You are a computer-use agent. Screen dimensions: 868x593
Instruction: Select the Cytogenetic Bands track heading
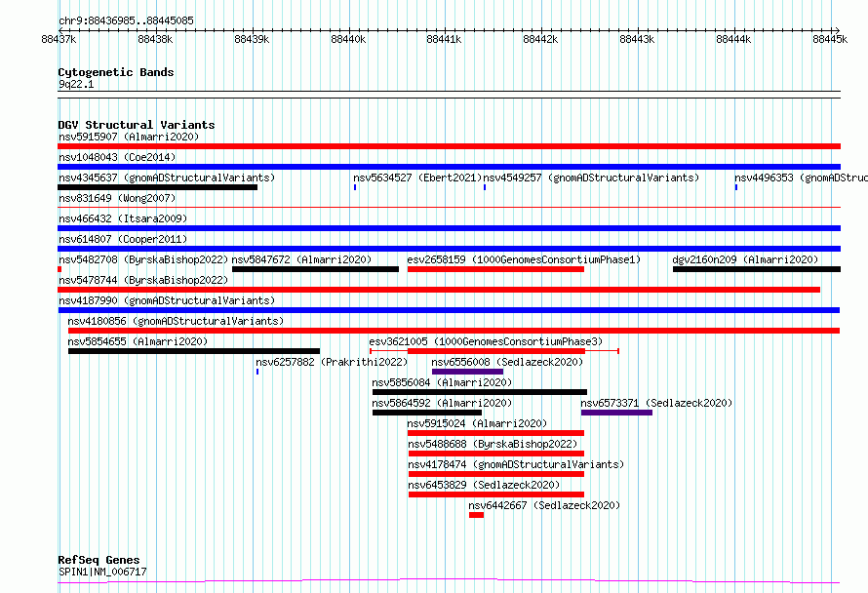coord(116,72)
